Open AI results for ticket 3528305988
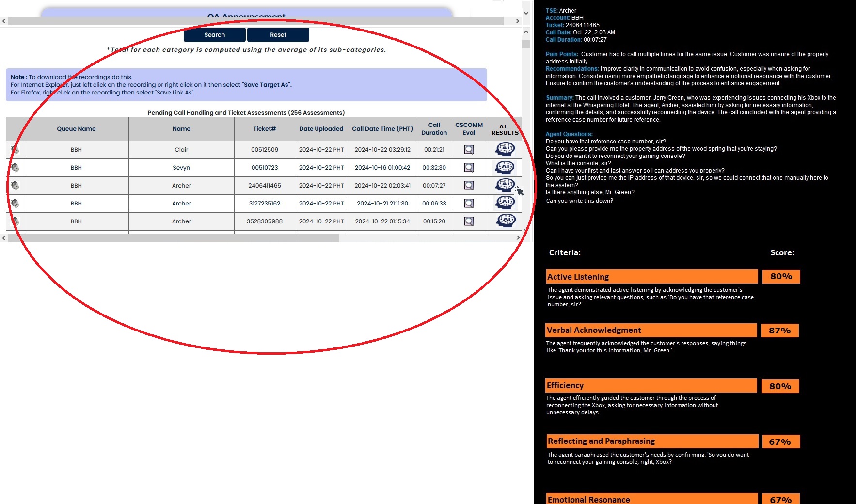Screen dimensions: 857x504 [505, 221]
